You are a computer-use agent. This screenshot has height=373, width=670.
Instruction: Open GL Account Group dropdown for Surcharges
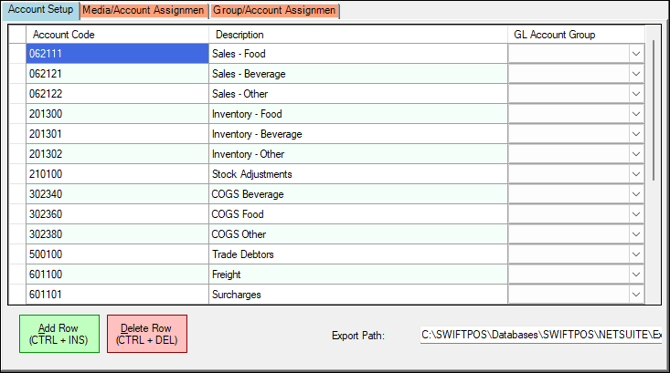(636, 294)
